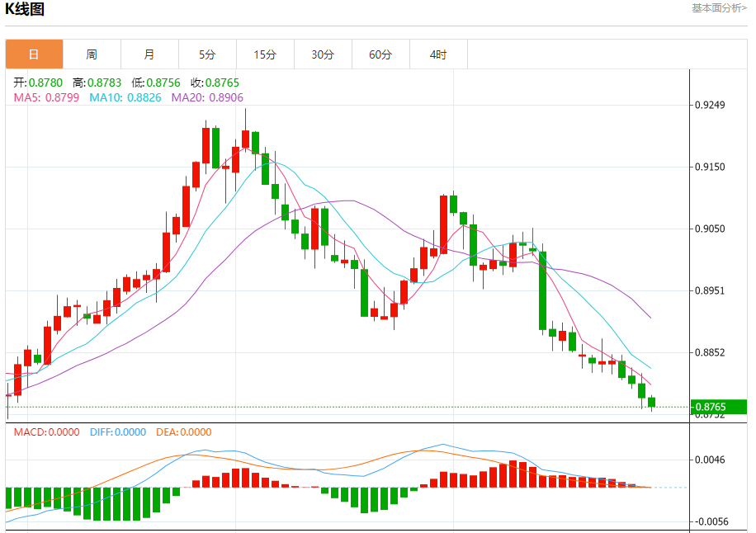Screen dimensions: 756x533
Task: Click the MA5 indicator label
Action: point(46,97)
